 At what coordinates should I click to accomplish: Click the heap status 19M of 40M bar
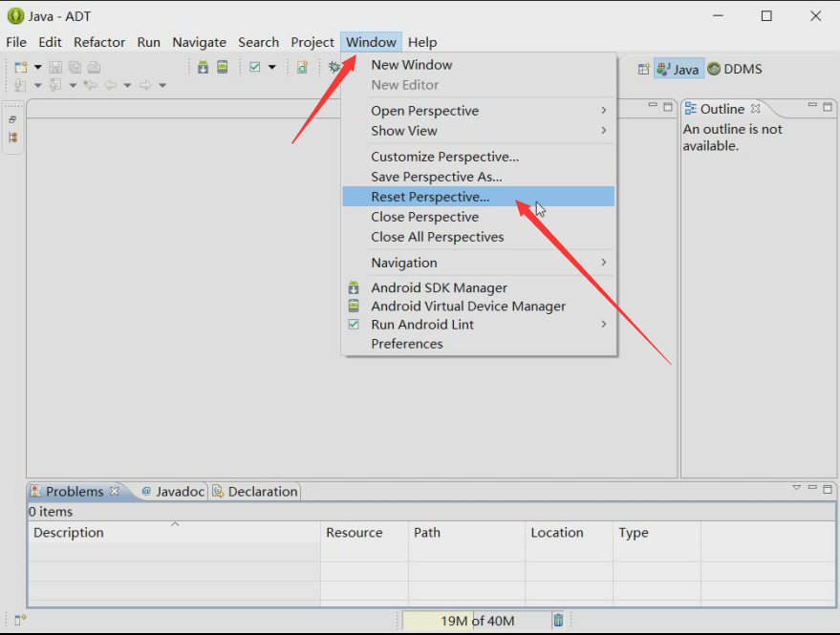pos(477,621)
